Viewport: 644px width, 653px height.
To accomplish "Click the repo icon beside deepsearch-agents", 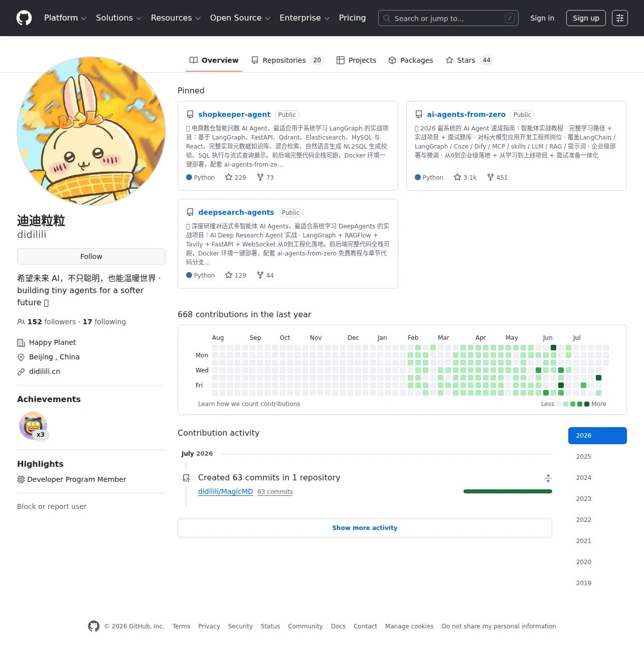I will (190, 212).
